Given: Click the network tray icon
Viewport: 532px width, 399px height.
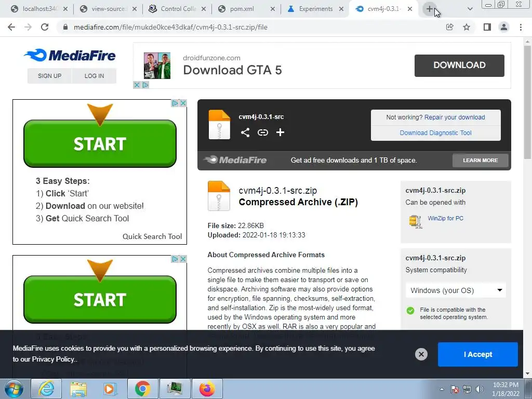Looking at the screenshot, I should tap(467, 389).
